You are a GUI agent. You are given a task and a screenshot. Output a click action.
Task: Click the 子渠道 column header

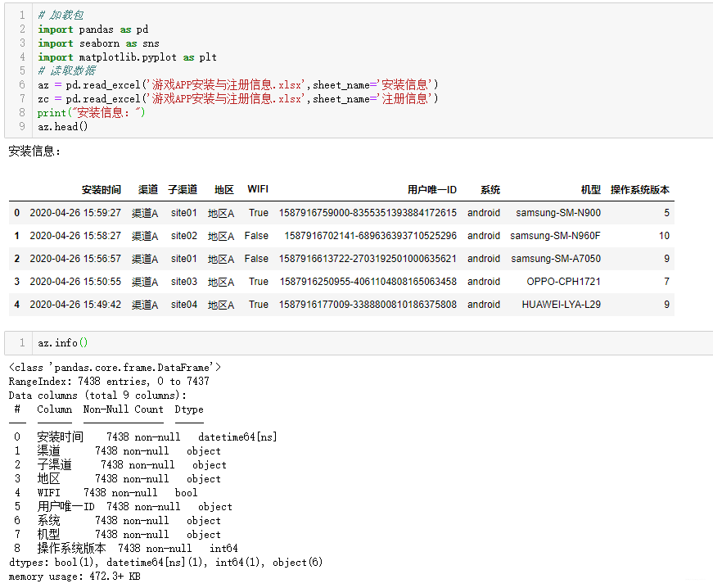tap(183, 190)
